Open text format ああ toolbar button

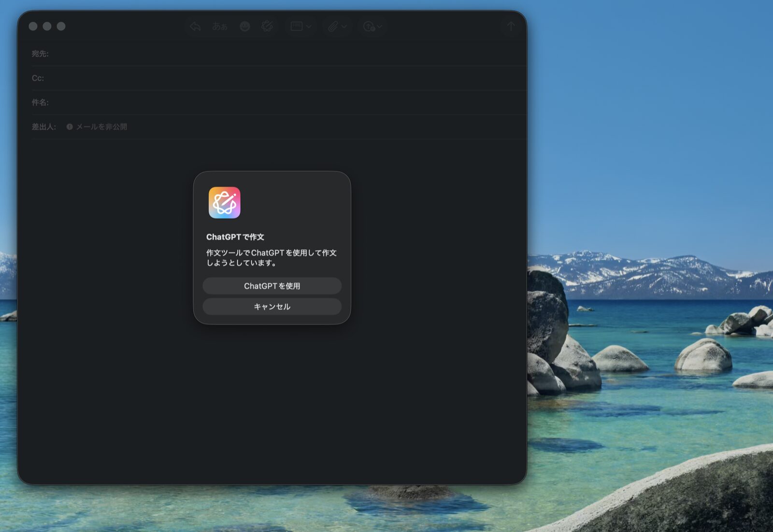click(x=220, y=26)
